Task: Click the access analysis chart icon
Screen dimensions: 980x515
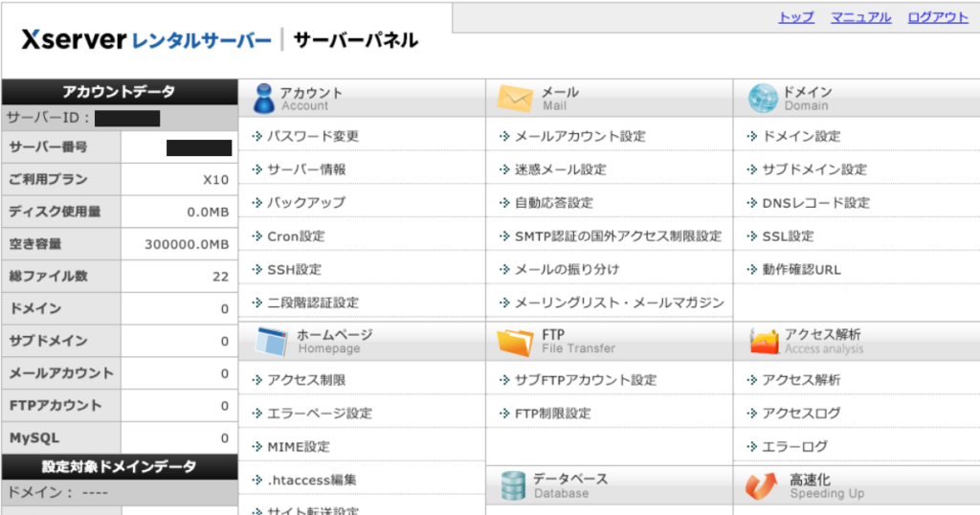Action: (x=763, y=341)
